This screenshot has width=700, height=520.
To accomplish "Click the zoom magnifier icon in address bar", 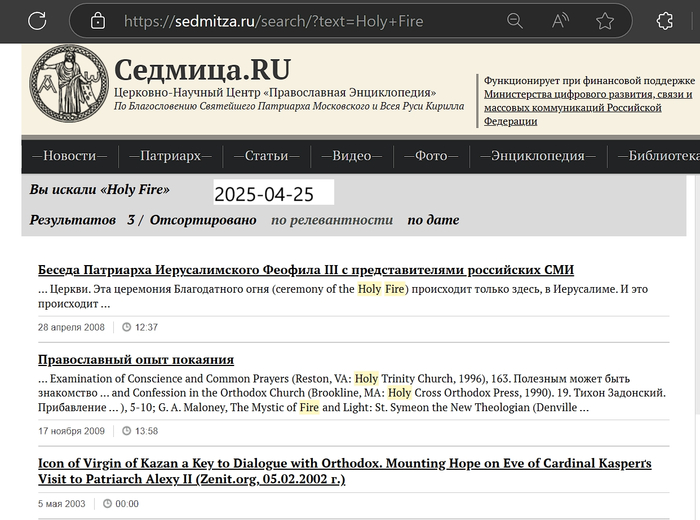I will [514, 21].
